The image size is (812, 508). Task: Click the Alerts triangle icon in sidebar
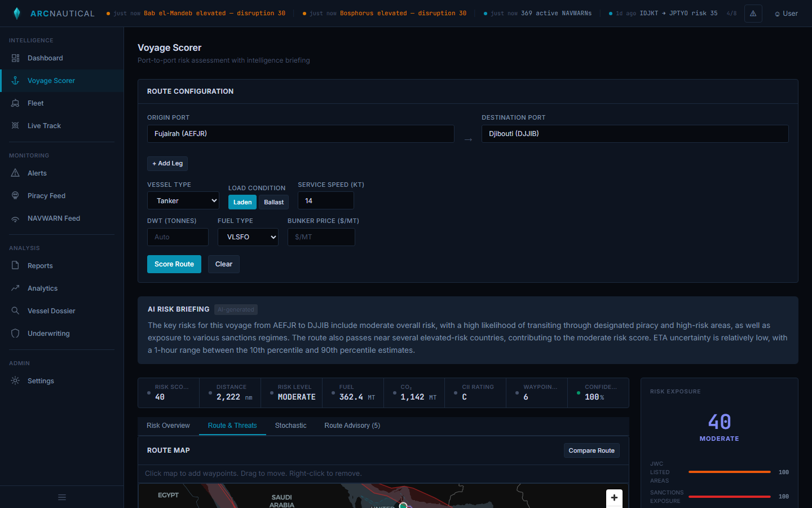click(x=15, y=173)
